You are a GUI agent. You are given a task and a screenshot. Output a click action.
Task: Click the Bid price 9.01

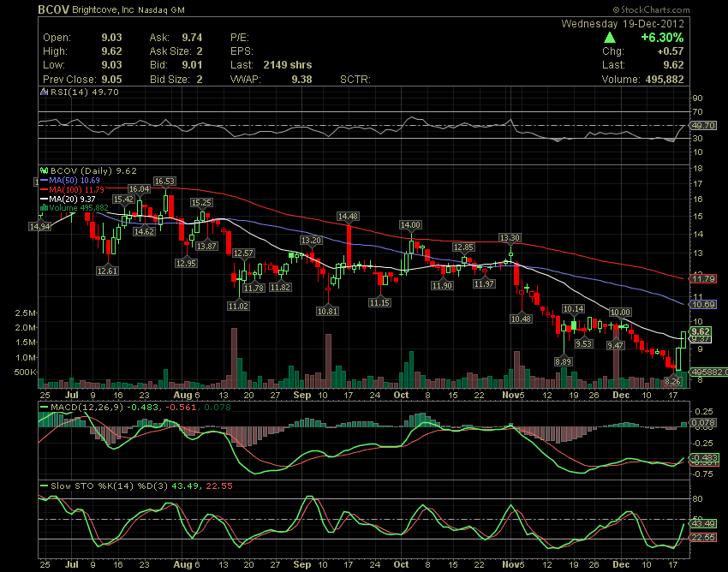(x=192, y=65)
